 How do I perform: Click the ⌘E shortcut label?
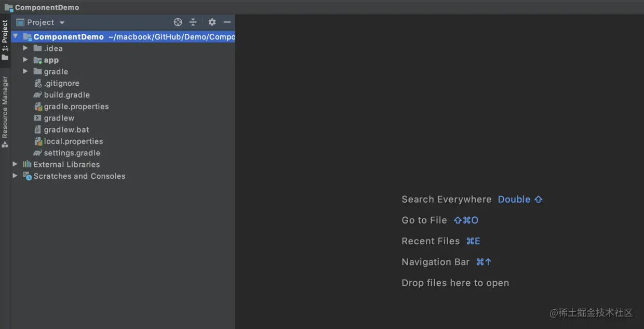tap(473, 241)
